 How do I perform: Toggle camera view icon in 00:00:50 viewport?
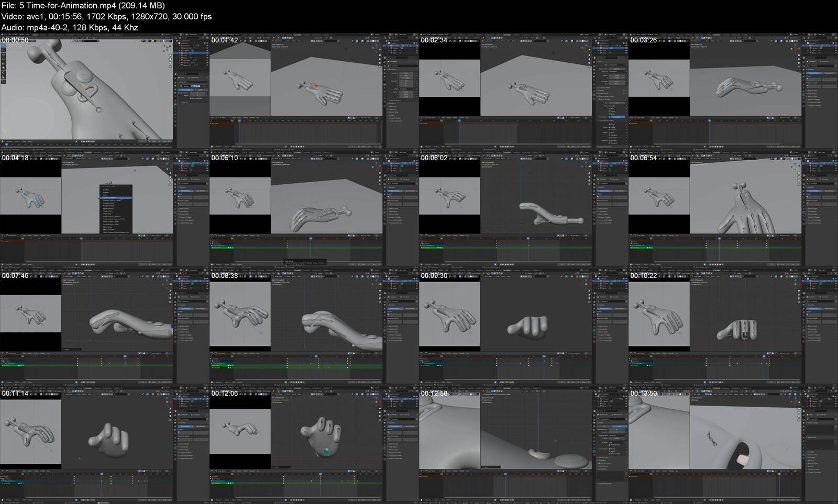pyautogui.click(x=170, y=63)
